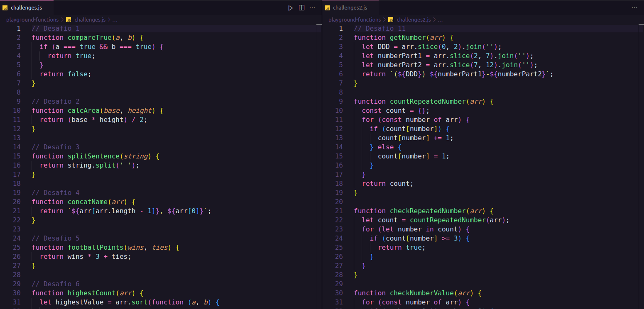Viewport: 644px width, 309px height.
Task: Click 'const count = {};' on line 10
Action: tap(396, 110)
